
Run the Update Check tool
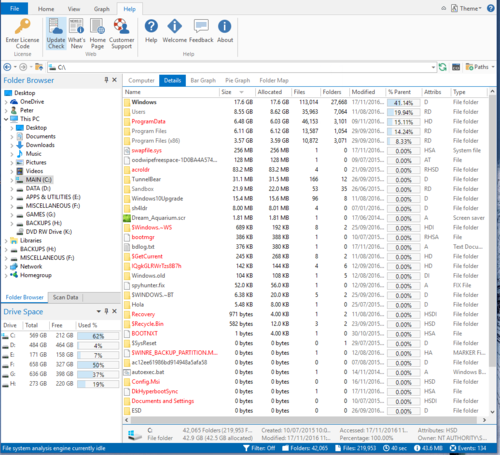[56, 33]
